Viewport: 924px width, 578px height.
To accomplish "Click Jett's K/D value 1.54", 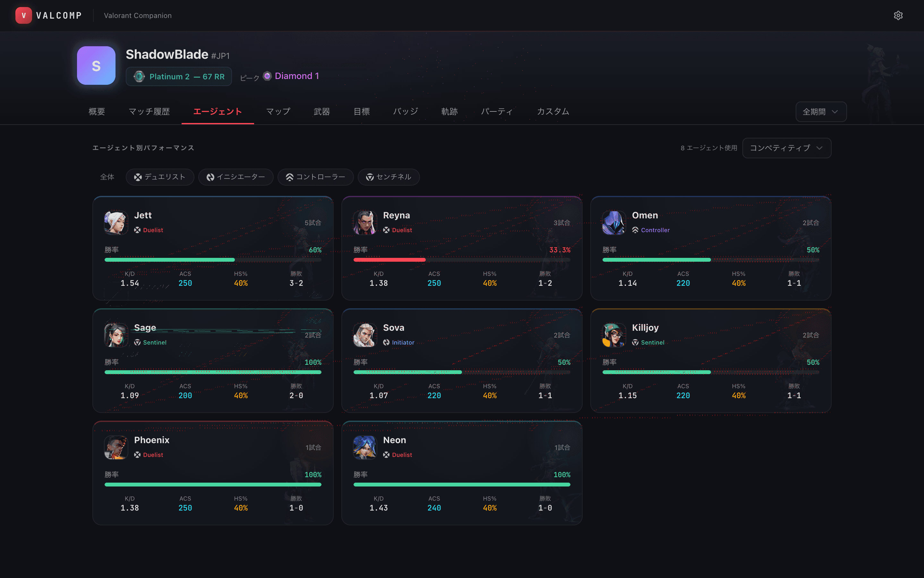I will [x=130, y=283].
